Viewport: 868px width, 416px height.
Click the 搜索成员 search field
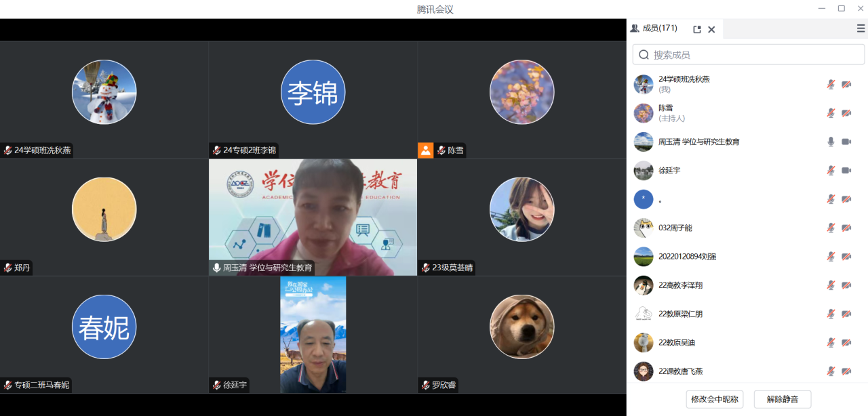click(x=753, y=55)
